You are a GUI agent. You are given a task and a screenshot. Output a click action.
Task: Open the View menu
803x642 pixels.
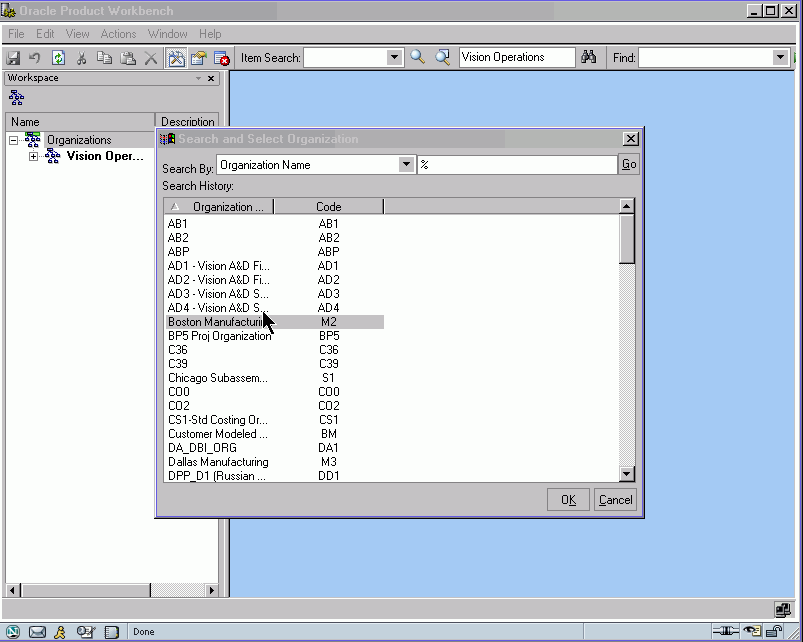point(77,34)
